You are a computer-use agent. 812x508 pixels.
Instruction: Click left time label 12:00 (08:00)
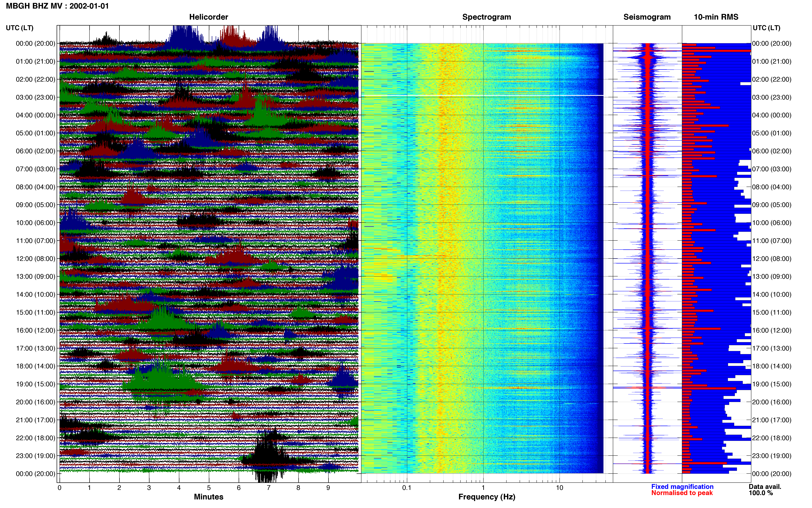click(35, 259)
